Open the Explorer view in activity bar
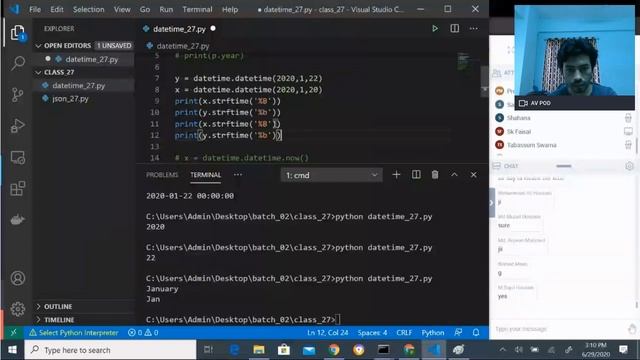Image resolution: width=640 pixels, height=360 pixels. point(18,33)
